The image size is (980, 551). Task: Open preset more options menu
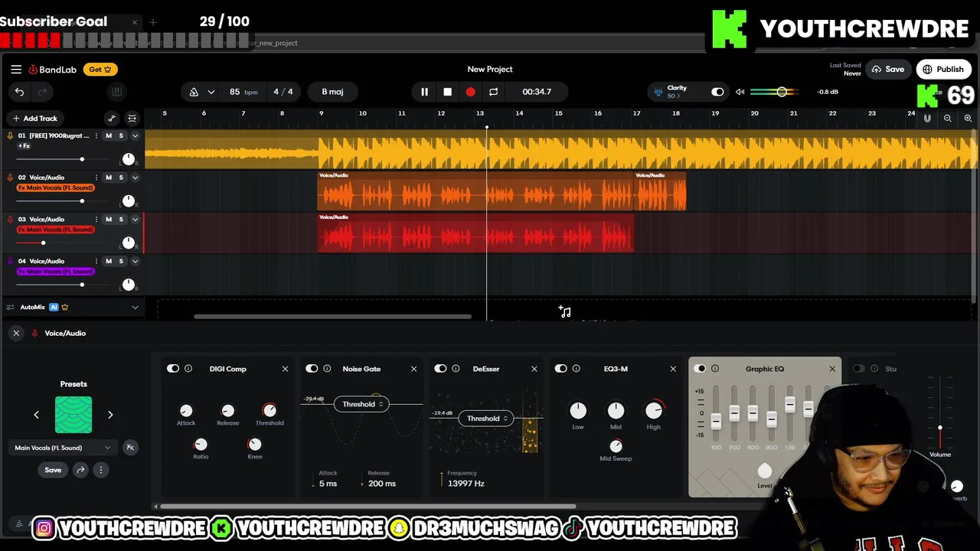pos(100,470)
